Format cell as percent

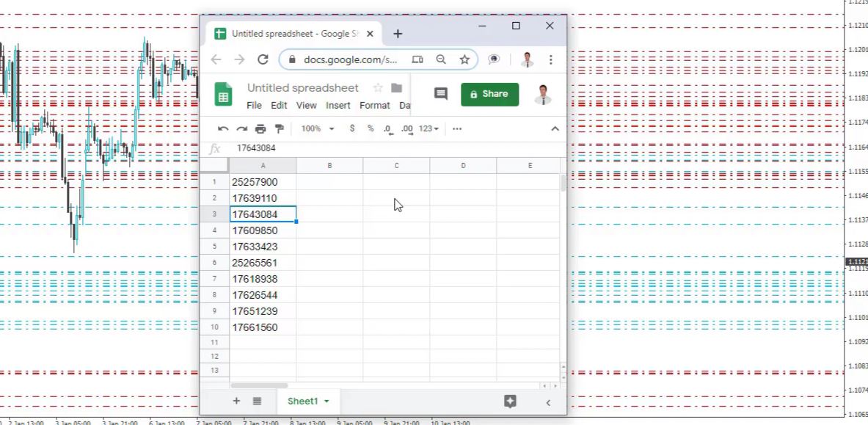point(369,128)
